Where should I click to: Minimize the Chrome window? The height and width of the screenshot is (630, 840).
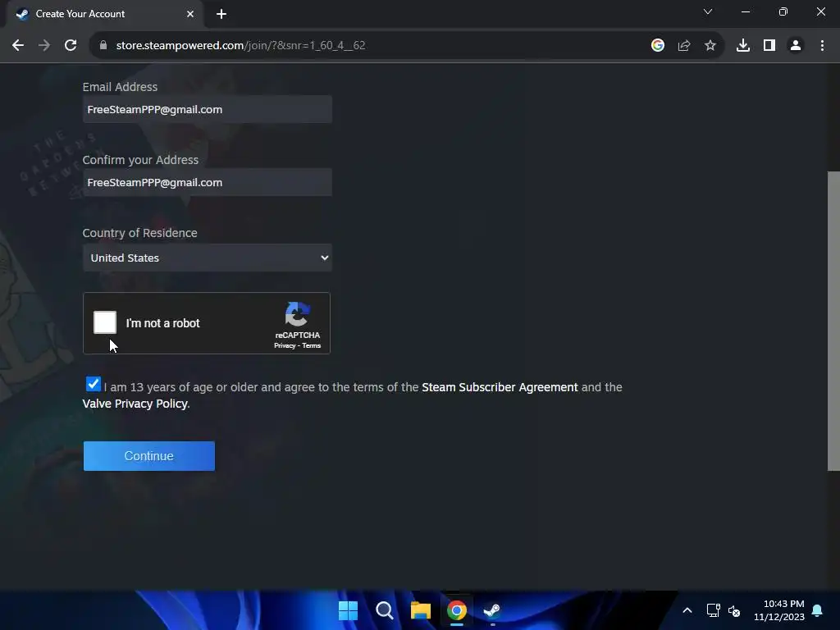pos(745,11)
